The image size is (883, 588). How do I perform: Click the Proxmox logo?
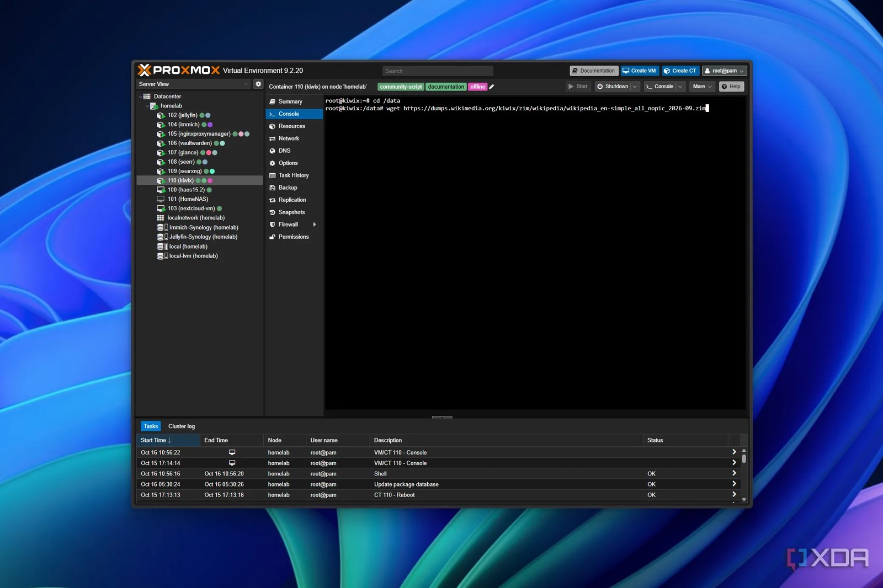click(x=178, y=70)
